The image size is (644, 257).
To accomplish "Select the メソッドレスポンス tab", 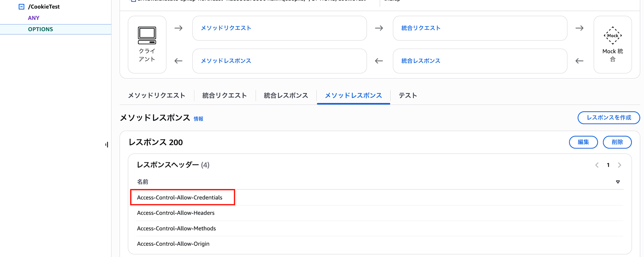I will 353,96.
